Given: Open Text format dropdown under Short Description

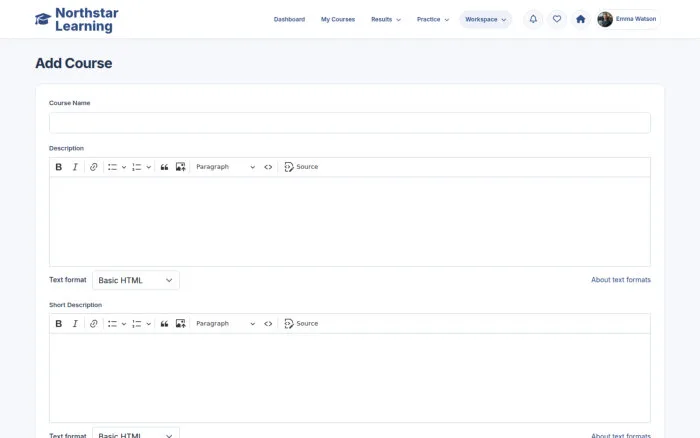Looking at the screenshot, I should tap(136, 433).
